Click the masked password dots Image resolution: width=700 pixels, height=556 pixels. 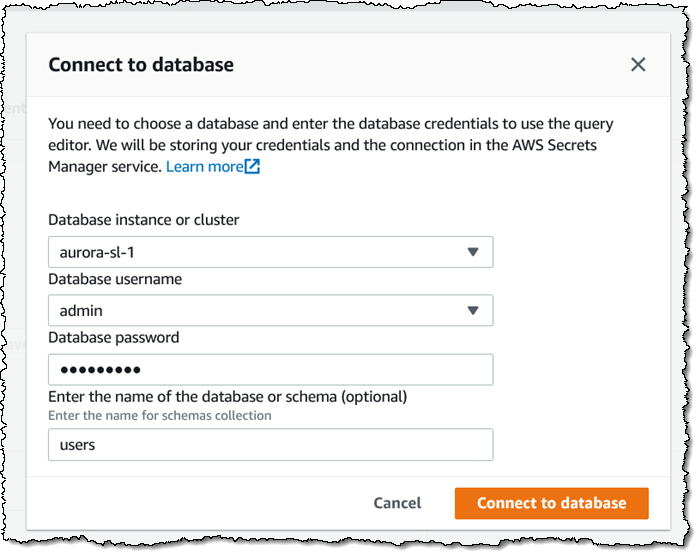pos(100,370)
